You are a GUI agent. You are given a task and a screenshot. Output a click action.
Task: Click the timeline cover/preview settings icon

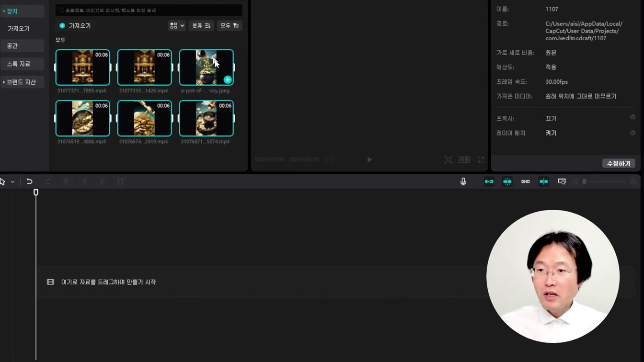[x=562, y=181]
